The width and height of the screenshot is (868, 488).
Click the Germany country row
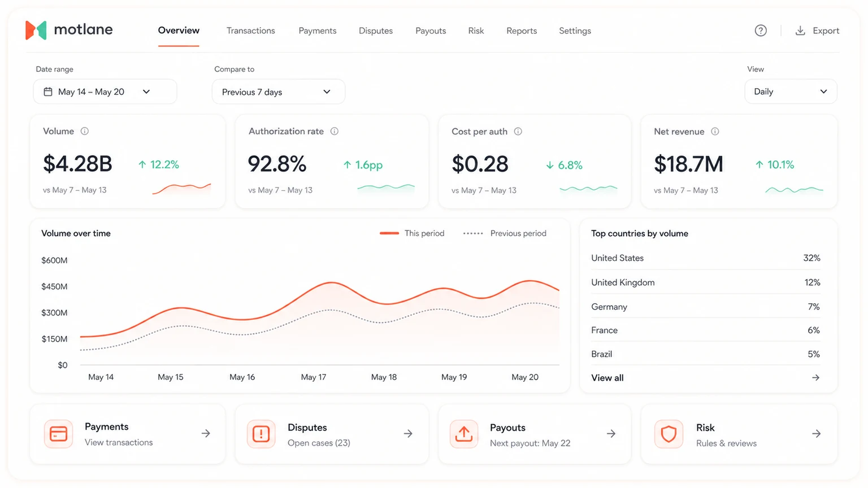point(705,306)
